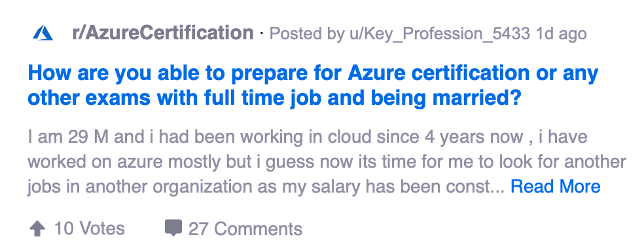
Task: Click the comment speech bubble icon
Action: point(173,228)
